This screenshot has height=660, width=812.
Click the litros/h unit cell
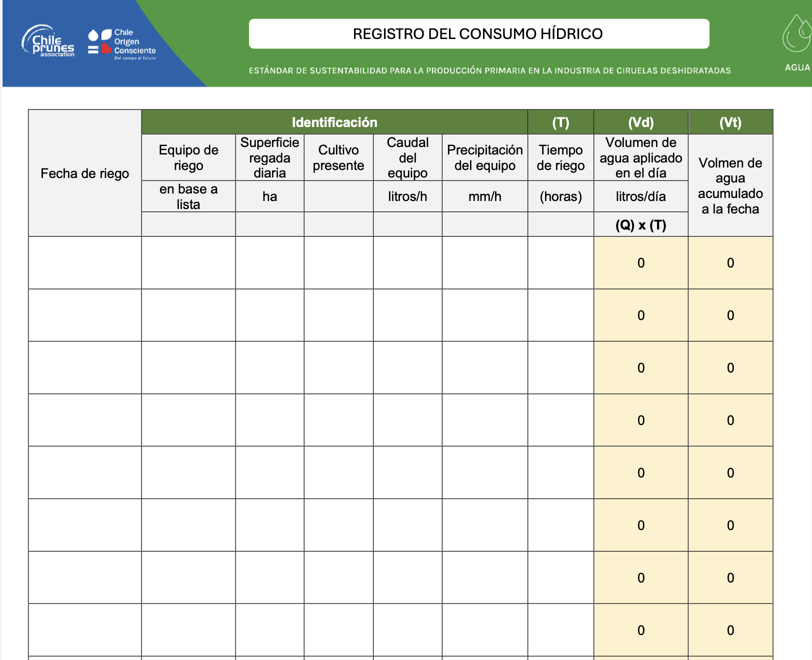pos(407,196)
